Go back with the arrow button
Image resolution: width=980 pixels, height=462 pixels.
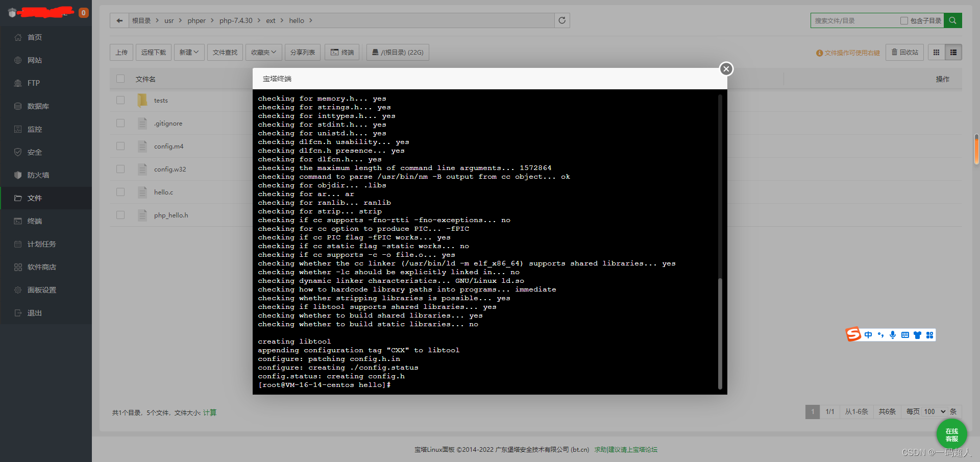[x=119, y=20]
